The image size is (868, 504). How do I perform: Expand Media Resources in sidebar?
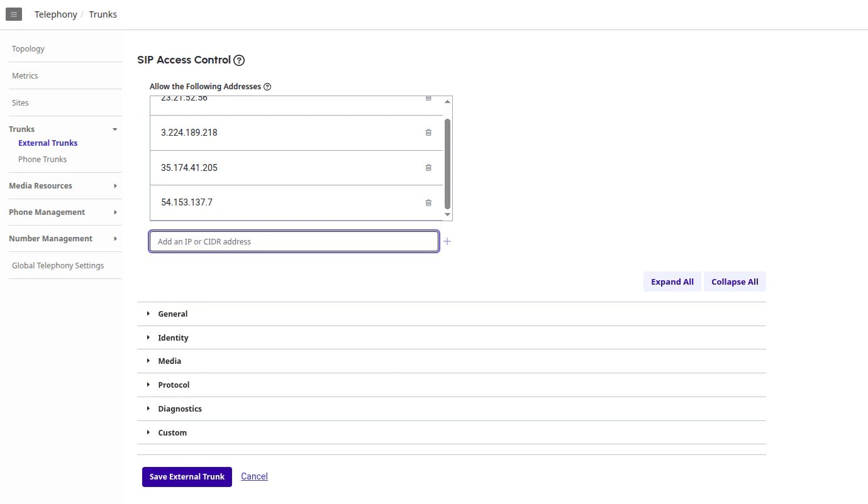(x=64, y=186)
